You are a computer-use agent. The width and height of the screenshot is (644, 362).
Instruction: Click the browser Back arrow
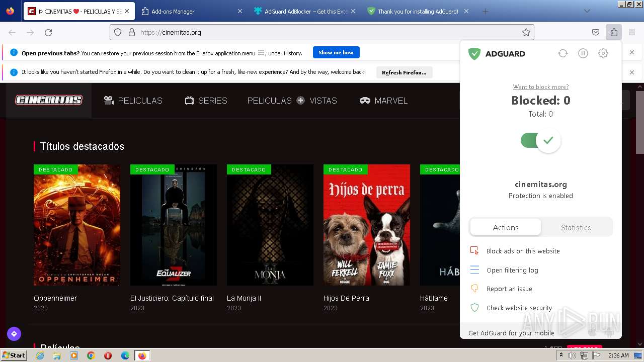12,32
